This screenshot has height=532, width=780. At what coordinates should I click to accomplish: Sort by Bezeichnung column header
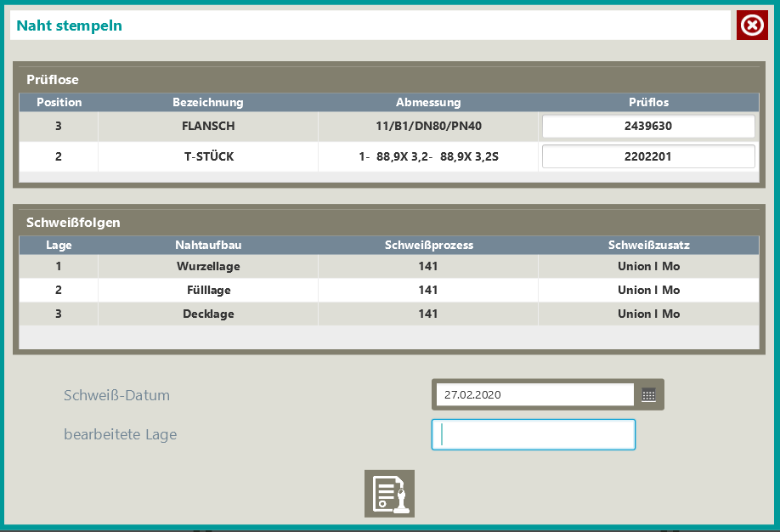coord(208,102)
